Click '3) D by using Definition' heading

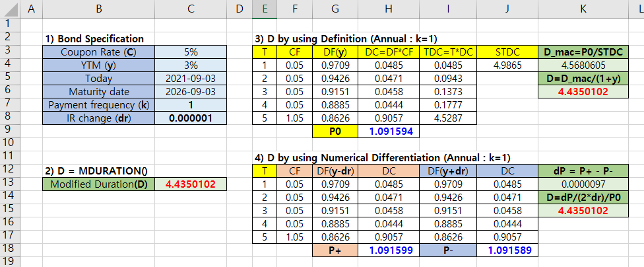[346, 39]
